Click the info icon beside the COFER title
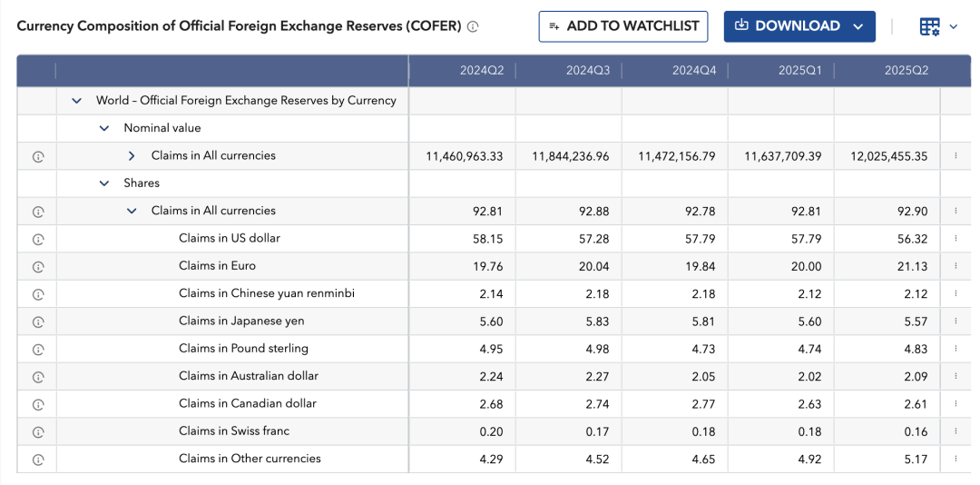 [473, 27]
